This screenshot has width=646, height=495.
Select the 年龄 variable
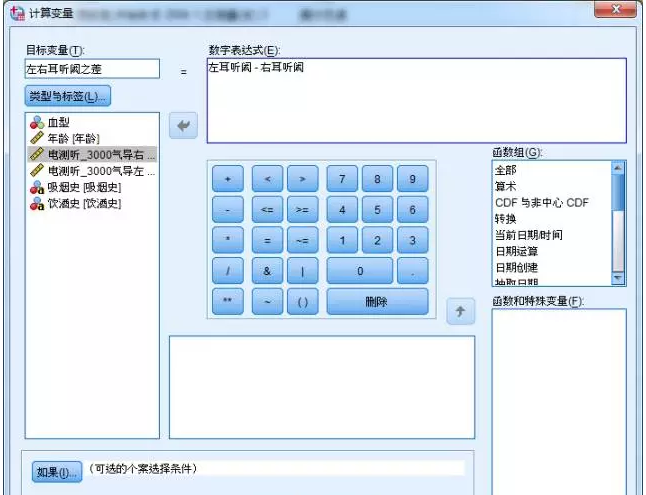73,138
